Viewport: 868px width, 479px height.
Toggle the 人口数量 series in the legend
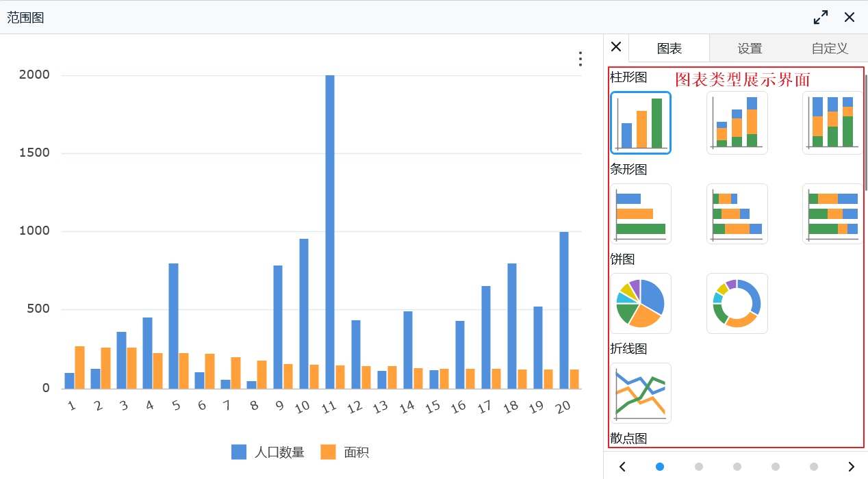(x=267, y=452)
